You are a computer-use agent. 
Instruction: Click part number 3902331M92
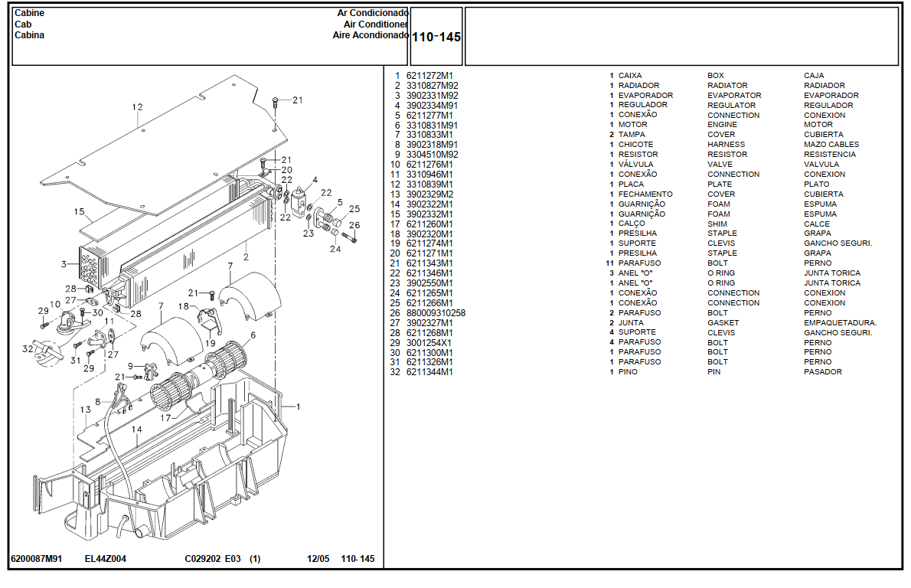432,95
